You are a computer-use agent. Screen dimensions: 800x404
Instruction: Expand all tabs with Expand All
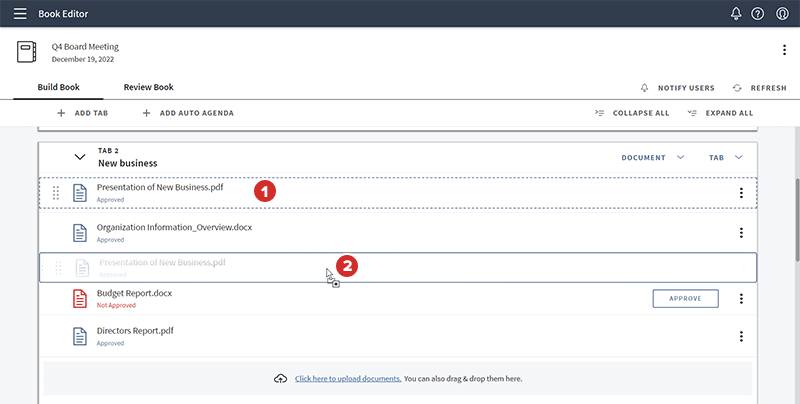coord(720,113)
